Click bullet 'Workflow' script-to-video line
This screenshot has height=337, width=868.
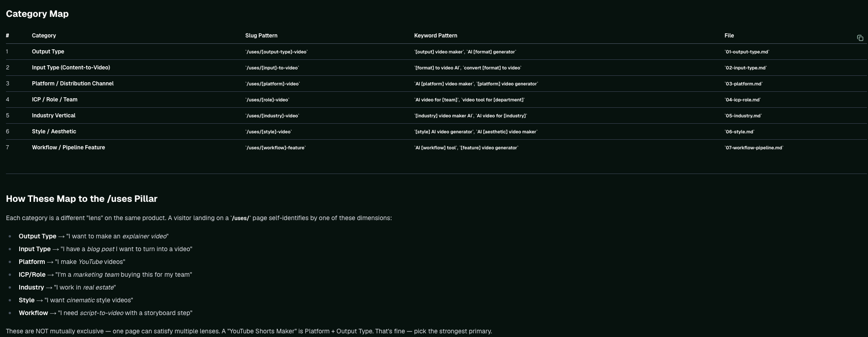click(x=105, y=313)
